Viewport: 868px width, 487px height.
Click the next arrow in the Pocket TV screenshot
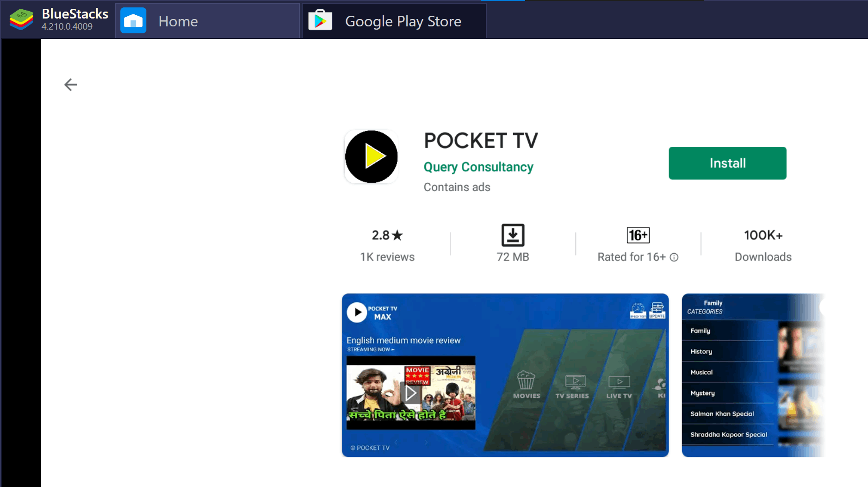tap(426, 443)
